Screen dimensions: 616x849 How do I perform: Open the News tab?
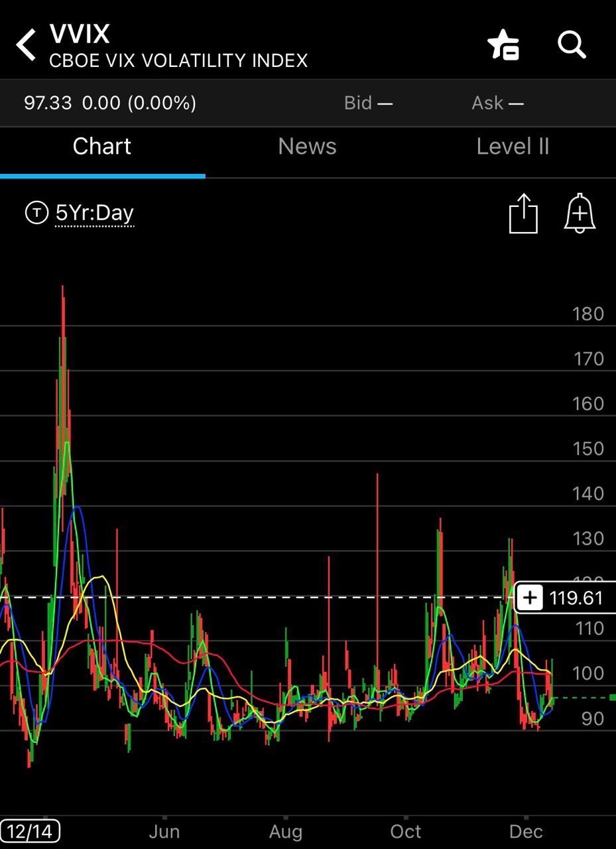point(307,147)
